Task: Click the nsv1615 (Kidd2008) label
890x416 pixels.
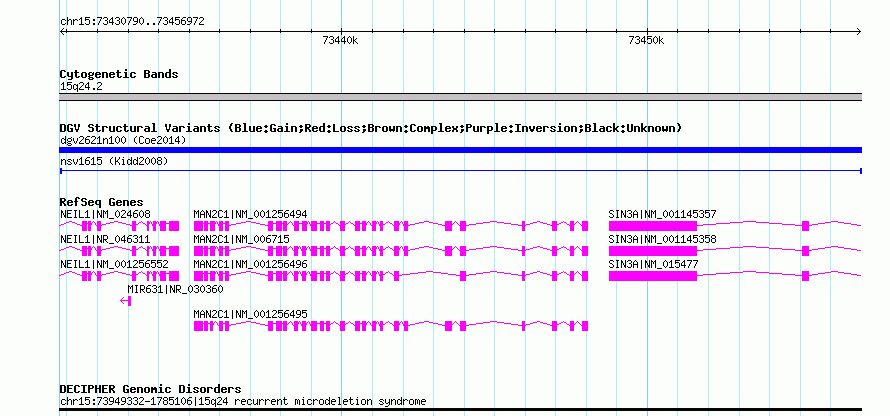Action: tap(114, 162)
